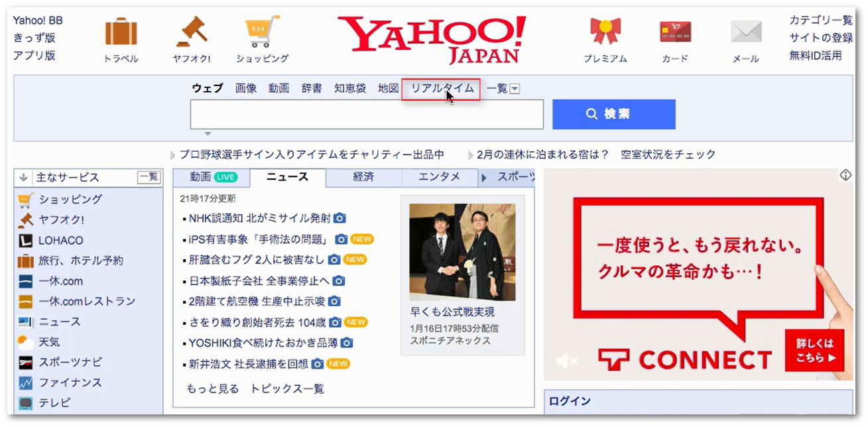
Task: Select the 知恵袋 search category
Action: [350, 88]
